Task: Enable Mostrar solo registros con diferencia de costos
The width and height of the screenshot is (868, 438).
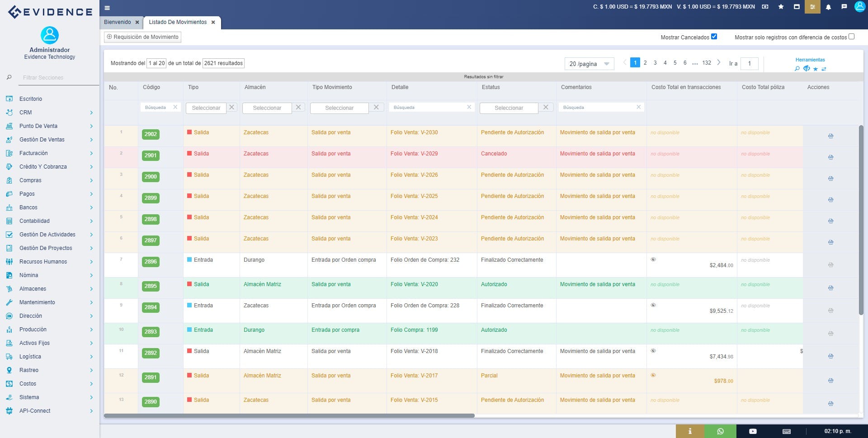Action: tap(852, 36)
